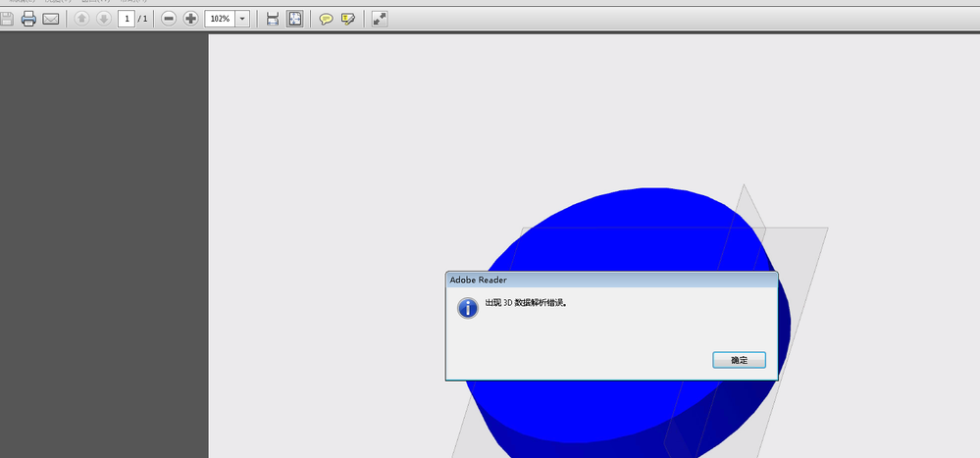Add a sticky note comment
The width and height of the screenshot is (980, 458).
pyautogui.click(x=326, y=19)
